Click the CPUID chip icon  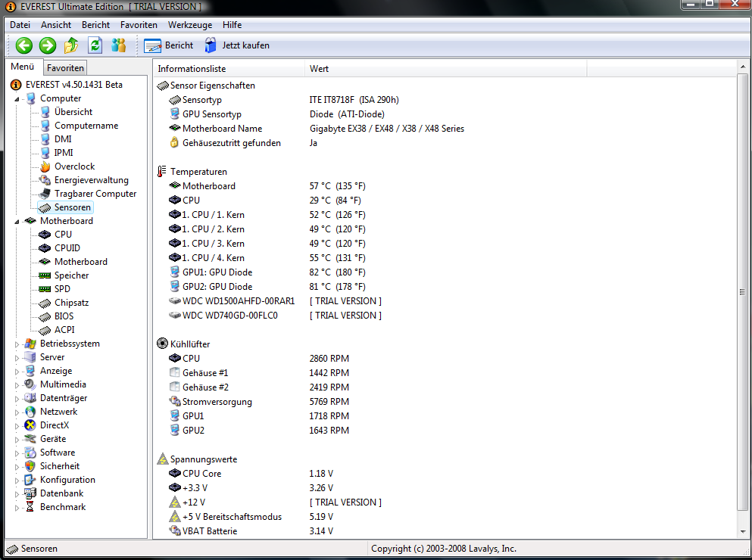tap(45, 248)
